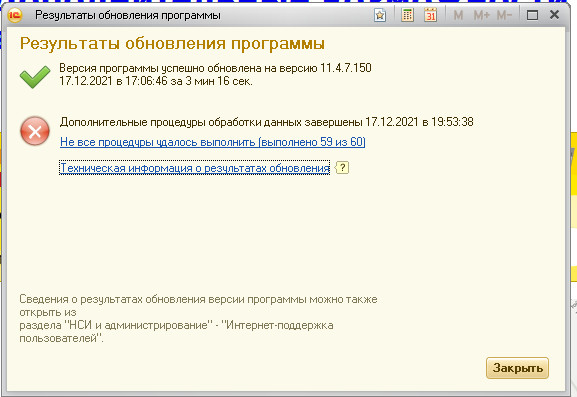Maximize the update results window
Image resolution: width=577 pixels, height=397 pixels.
tap(532, 15)
